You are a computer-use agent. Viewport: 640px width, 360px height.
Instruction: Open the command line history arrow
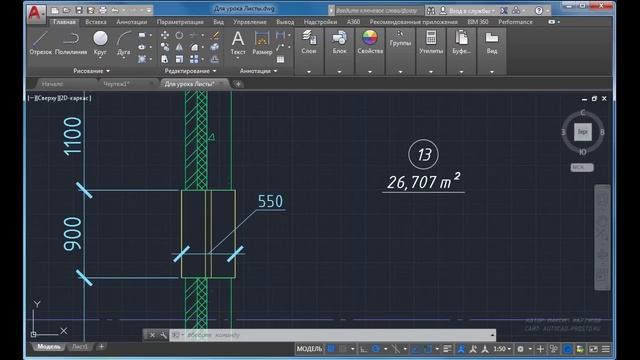click(492, 335)
